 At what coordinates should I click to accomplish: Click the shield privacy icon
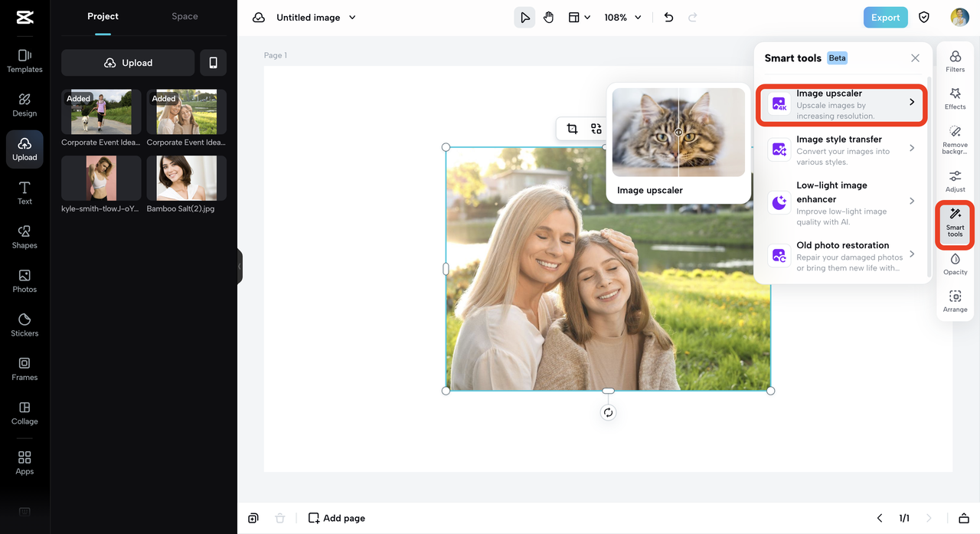(924, 18)
